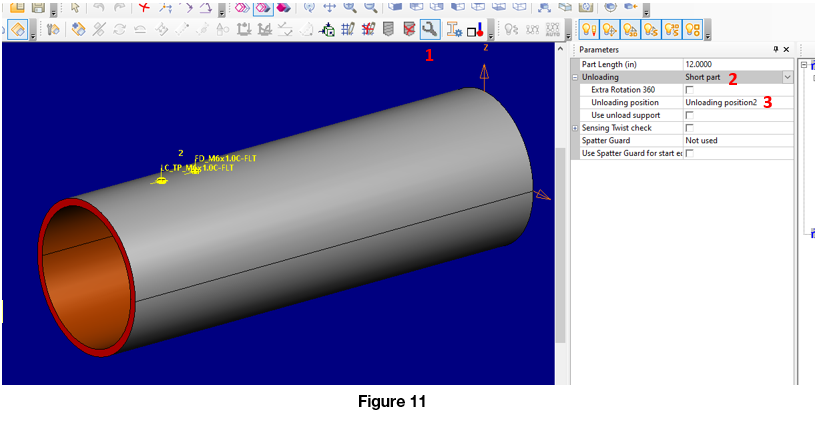Click the first yellow lightbulb icon
Viewport: 816px width, 423px height.
589,29
